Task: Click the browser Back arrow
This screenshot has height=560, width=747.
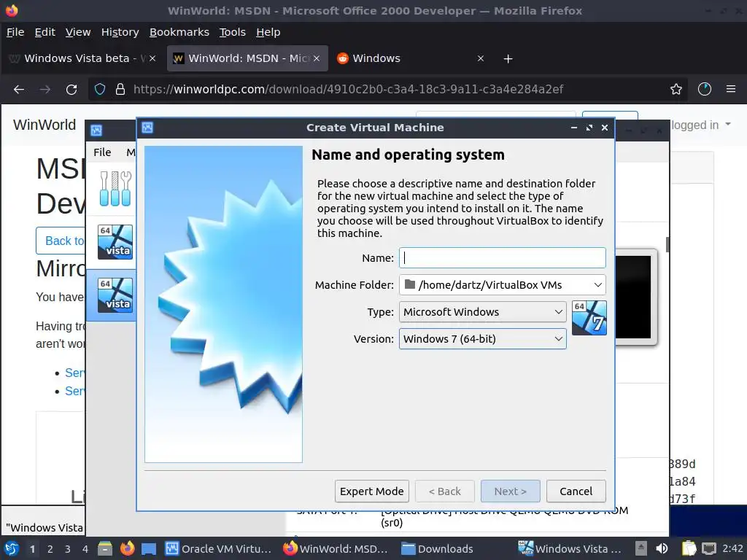Action: [19, 89]
